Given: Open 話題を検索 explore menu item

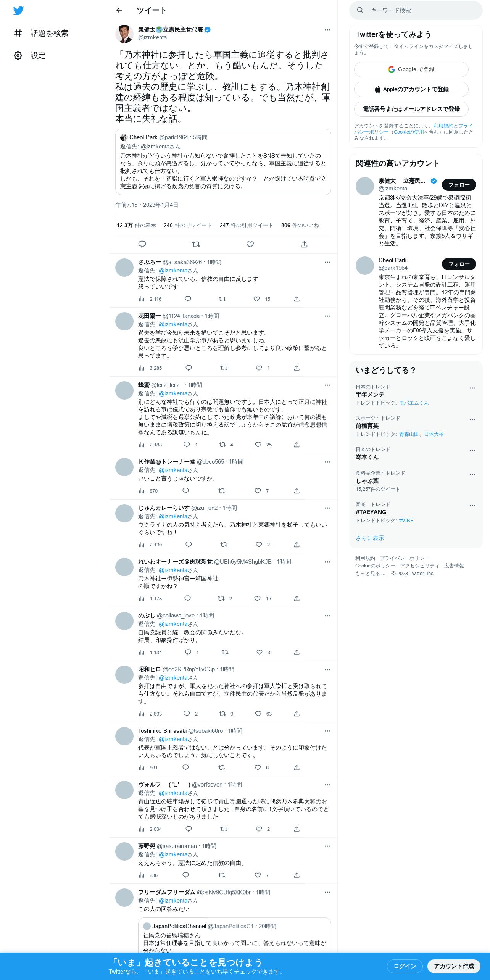Looking at the screenshot, I should point(41,33).
